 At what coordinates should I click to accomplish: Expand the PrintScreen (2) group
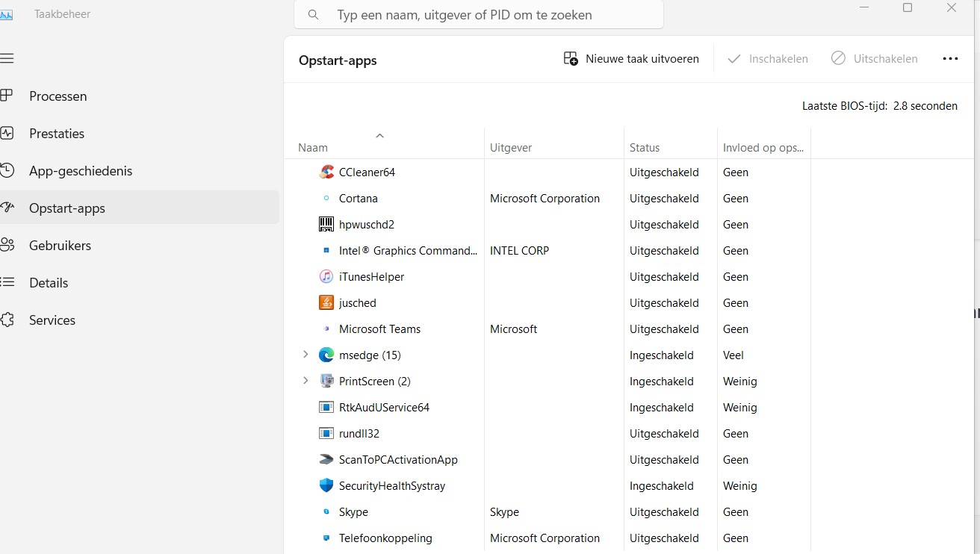(x=306, y=382)
